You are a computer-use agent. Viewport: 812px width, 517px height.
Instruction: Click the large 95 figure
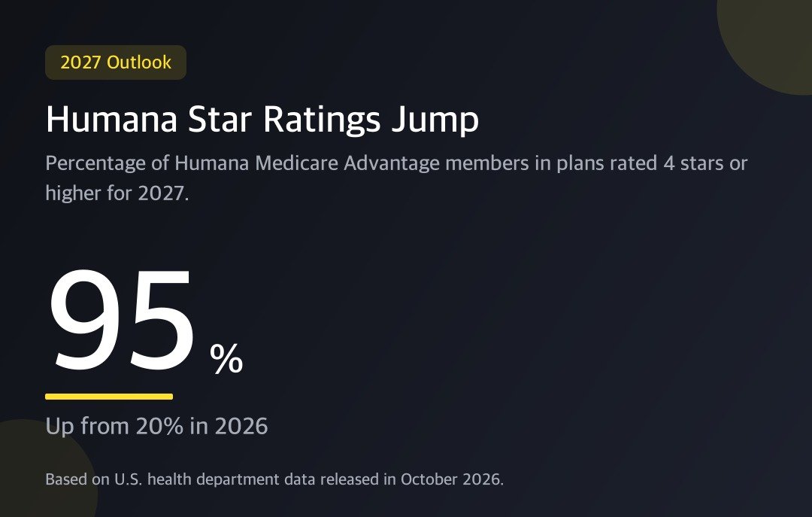(x=122, y=319)
